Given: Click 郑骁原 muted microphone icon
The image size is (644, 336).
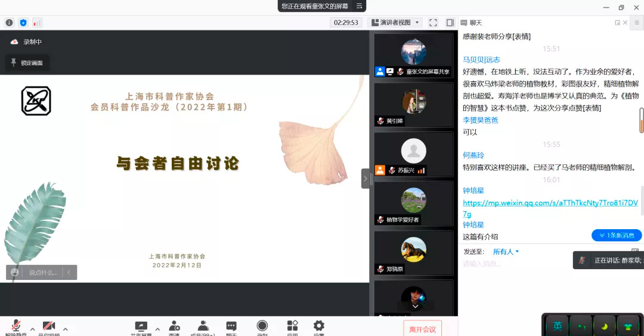Looking at the screenshot, I should pyautogui.click(x=380, y=269).
